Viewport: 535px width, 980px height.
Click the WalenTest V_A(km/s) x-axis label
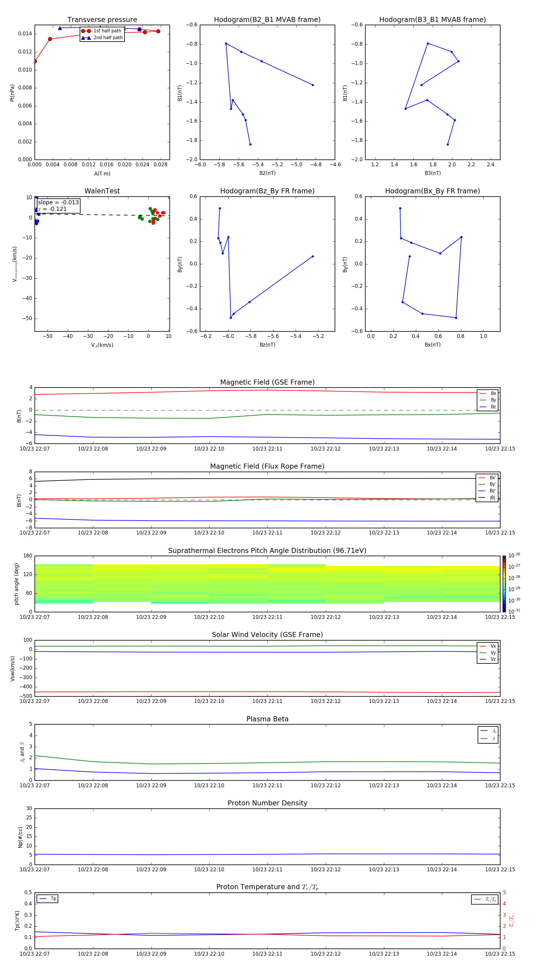click(102, 345)
